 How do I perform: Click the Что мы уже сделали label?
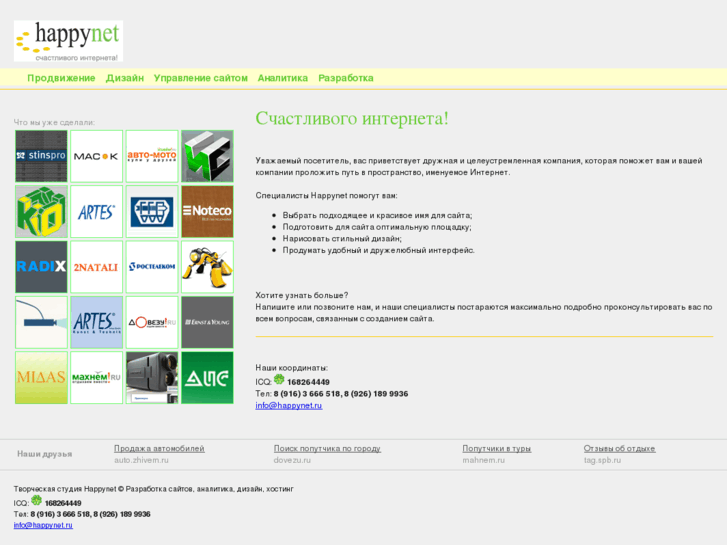coord(54,122)
